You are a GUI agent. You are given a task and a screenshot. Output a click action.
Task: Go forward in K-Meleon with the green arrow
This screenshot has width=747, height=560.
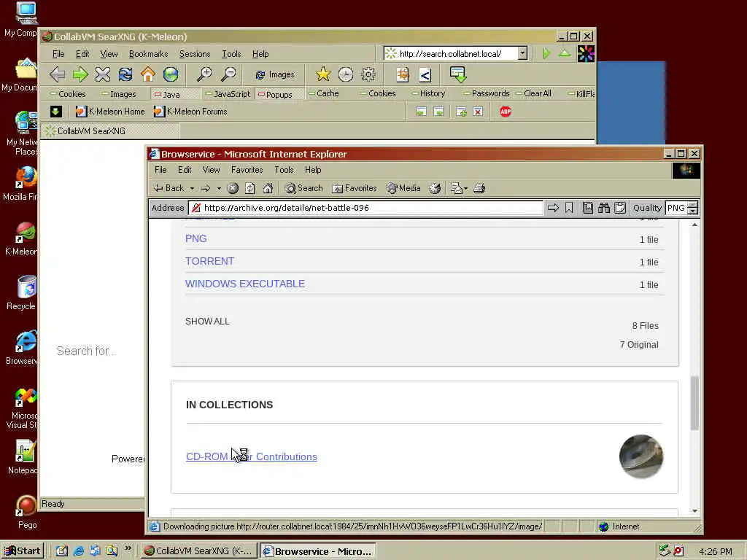click(80, 74)
